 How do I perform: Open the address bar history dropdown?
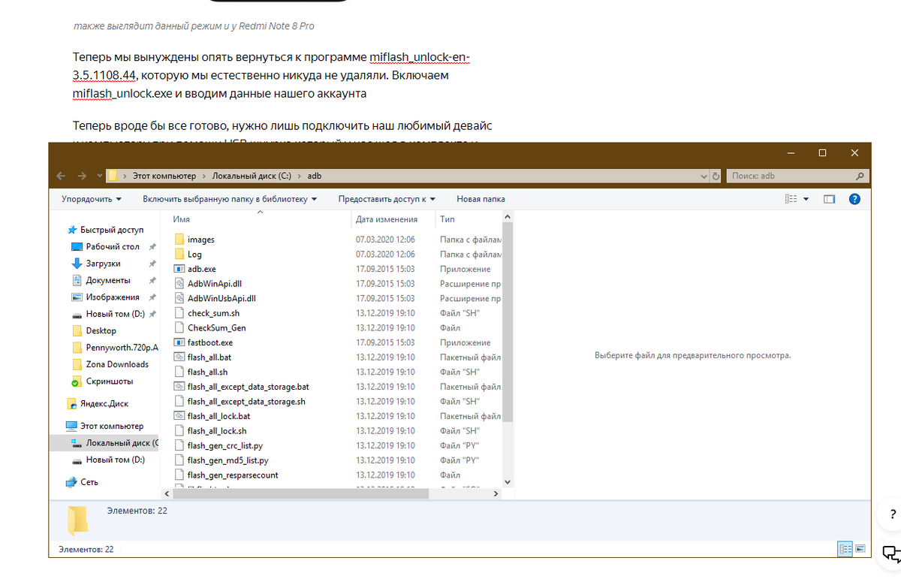704,176
